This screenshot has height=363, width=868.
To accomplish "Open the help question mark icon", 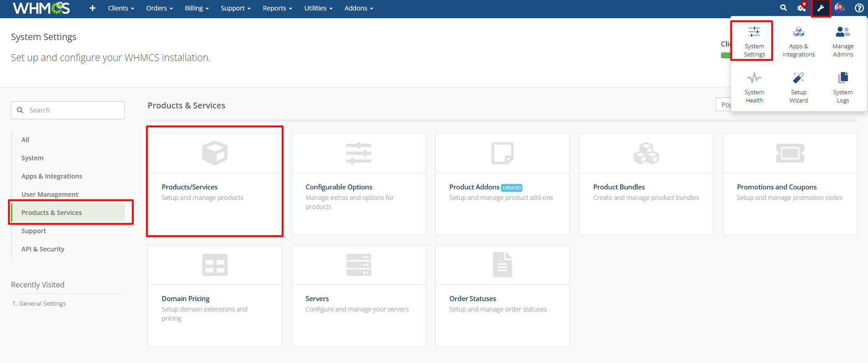I will [859, 8].
